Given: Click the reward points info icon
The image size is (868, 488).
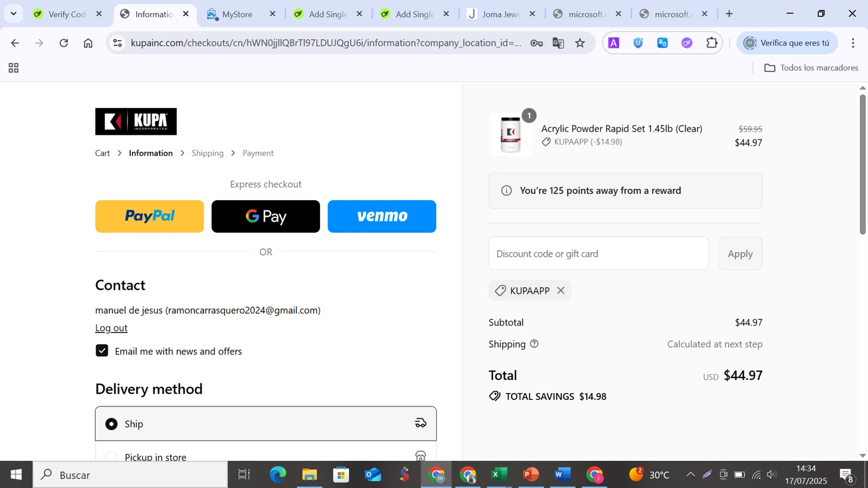Looking at the screenshot, I should (506, 191).
